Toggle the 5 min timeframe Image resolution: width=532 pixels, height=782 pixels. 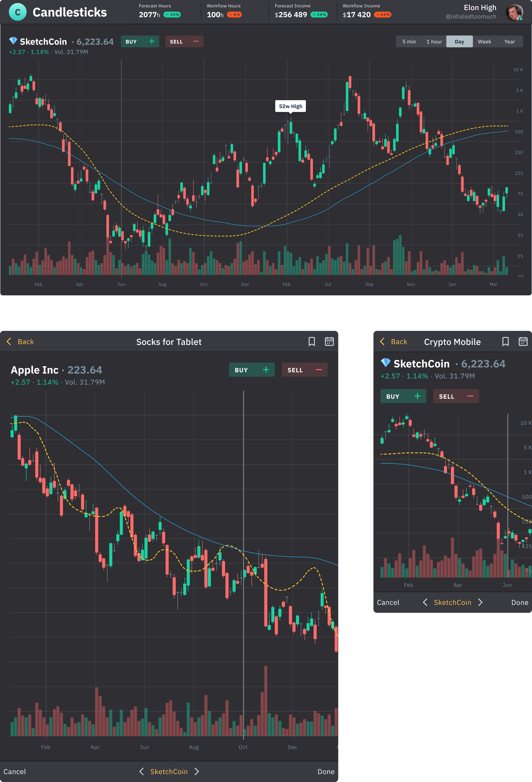point(409,41)
